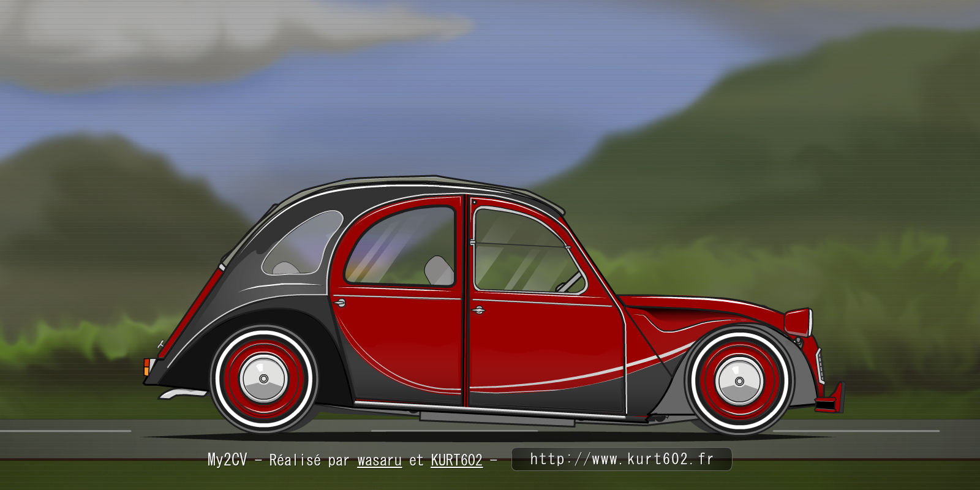This screenshot has width=980, height=490.
Task: Click the My2CV title text
Action: [227, 460]
